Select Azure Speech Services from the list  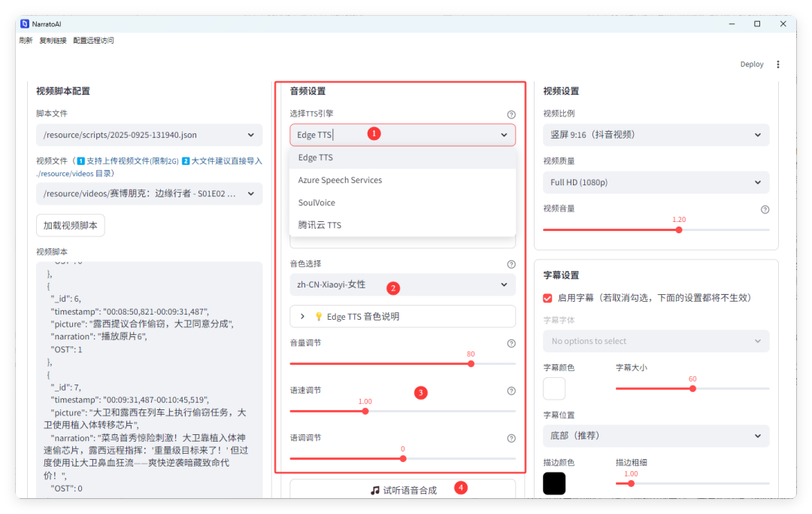coord(340,181)
